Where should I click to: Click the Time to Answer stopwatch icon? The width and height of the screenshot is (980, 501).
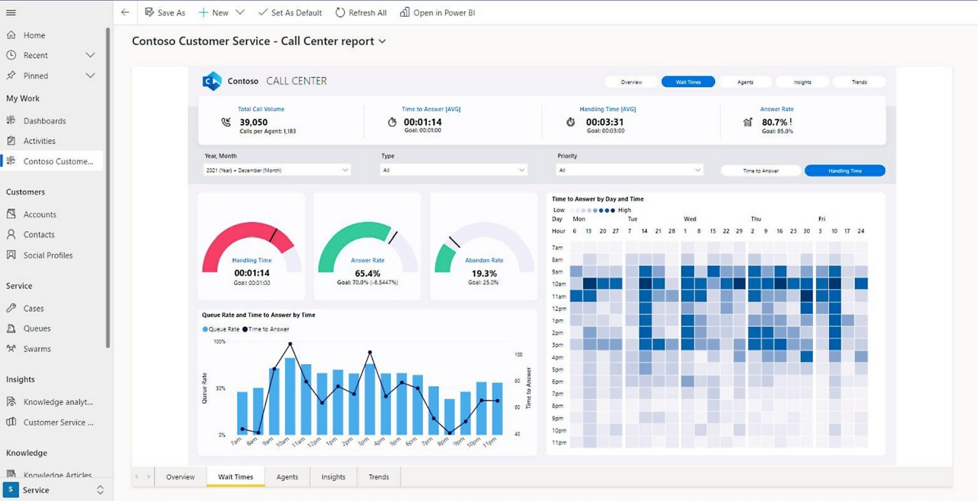point(393,122)
